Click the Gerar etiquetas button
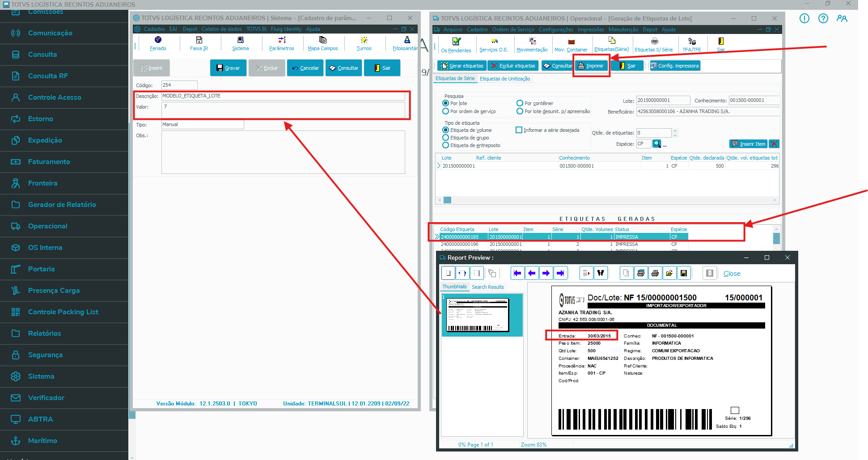Viewport: 868px width, 460px height. click(x=462, y=66)
